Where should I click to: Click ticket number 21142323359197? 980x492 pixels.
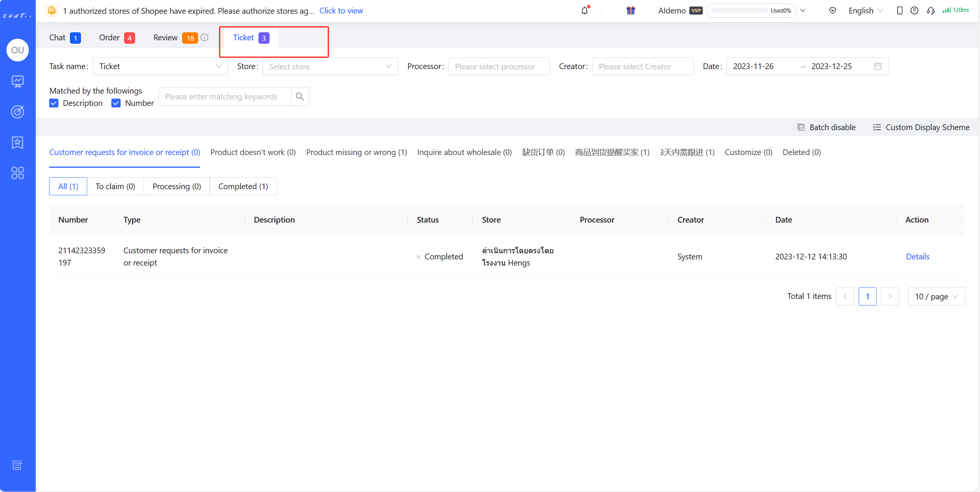[82, 256]
